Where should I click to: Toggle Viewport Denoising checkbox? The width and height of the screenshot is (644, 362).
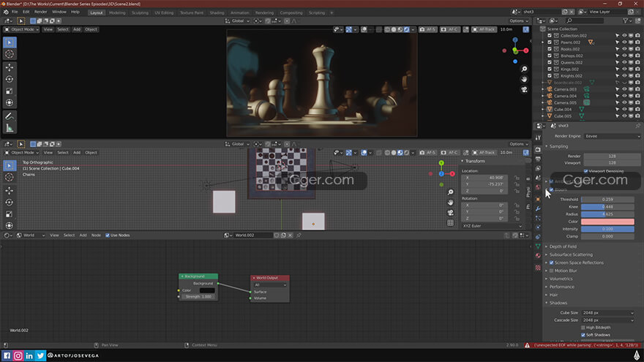point(585,170)
